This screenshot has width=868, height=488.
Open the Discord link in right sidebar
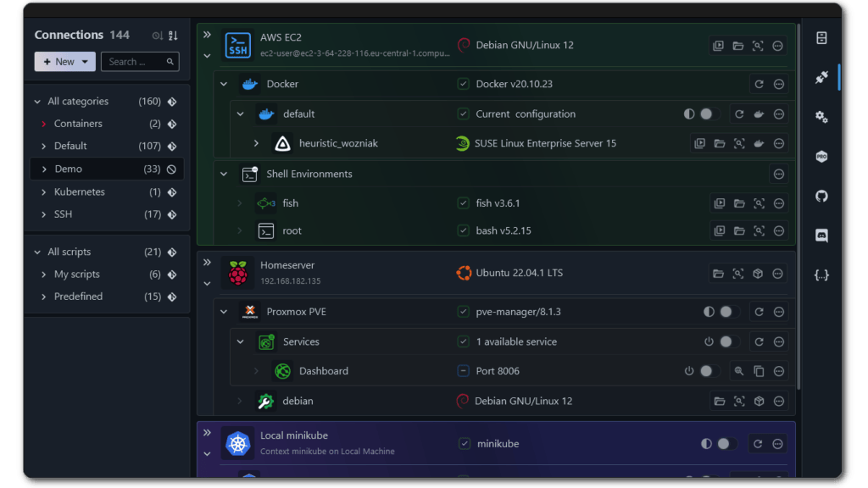coord(821,236)
